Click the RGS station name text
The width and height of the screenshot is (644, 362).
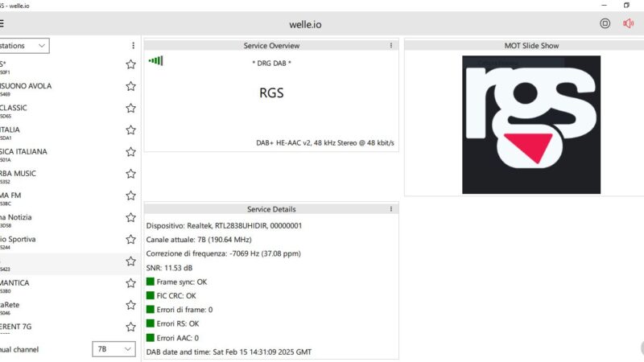pyautogui.click(x=271, y=93)
